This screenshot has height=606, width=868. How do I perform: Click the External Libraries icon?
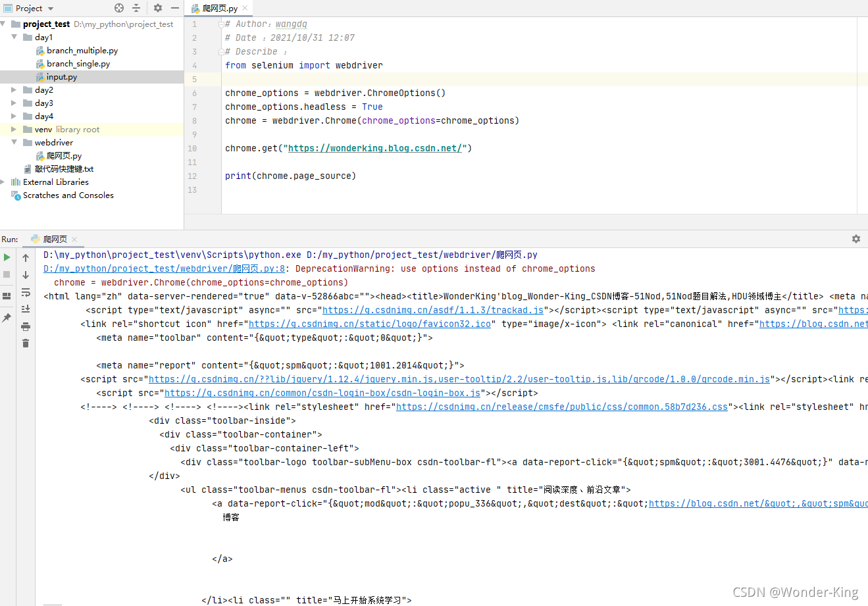[16, 182]
